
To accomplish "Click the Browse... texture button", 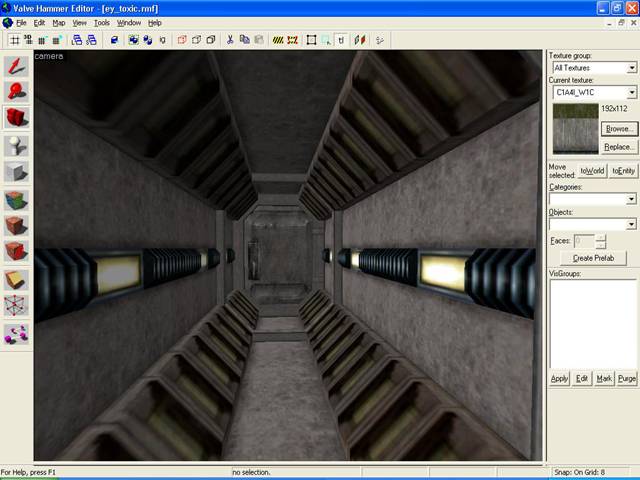I will [x=618, y=129].
